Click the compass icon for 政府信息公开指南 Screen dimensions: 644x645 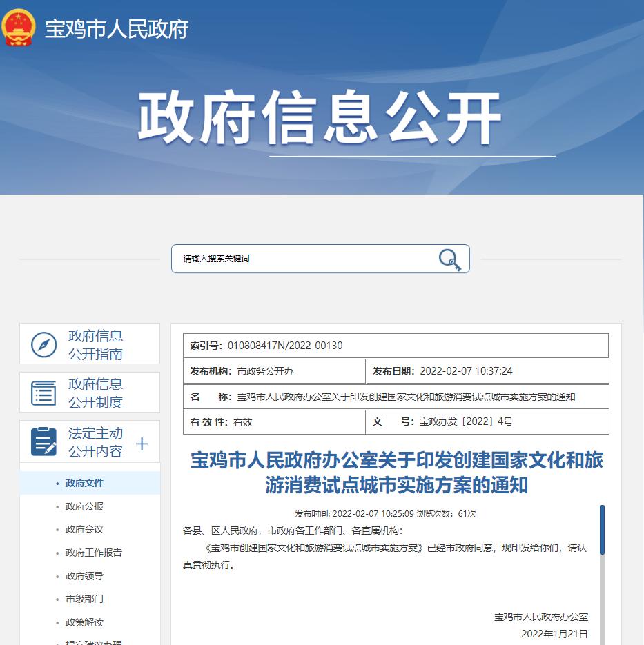[44, 345]
